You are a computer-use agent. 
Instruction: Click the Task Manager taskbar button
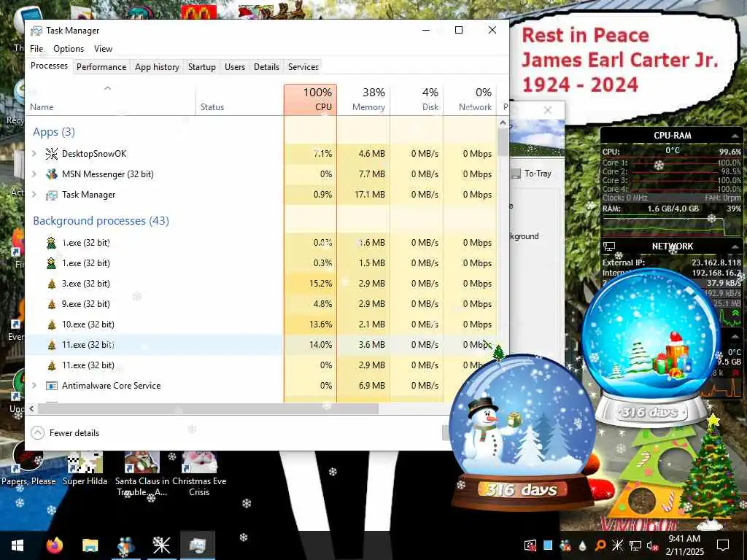[x=197, y=545]
